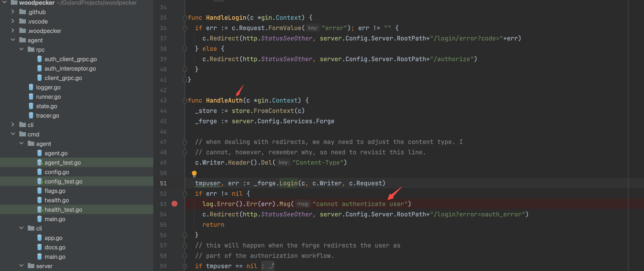
Task: Select health_test.go in project tree
Action: click(x=63, y=210)
